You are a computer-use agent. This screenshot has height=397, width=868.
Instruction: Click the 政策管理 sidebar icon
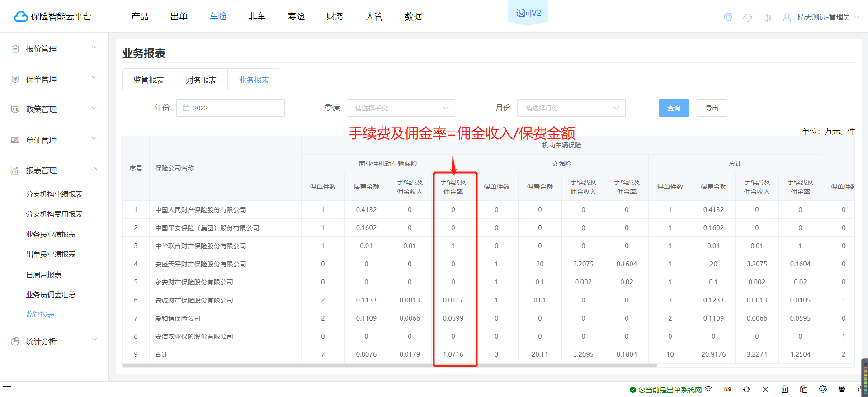(15, 109)
